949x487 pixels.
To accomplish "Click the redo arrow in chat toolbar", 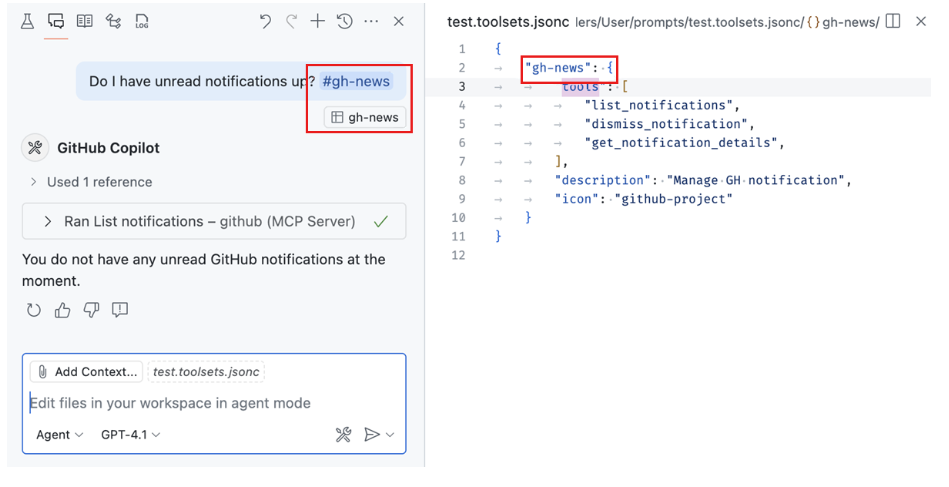I will pyautogui.click(x=291, y=22).
